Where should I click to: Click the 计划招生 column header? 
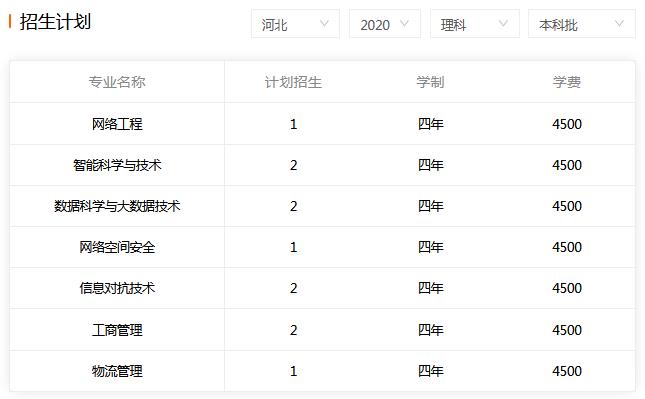click(x=293, y=82)
